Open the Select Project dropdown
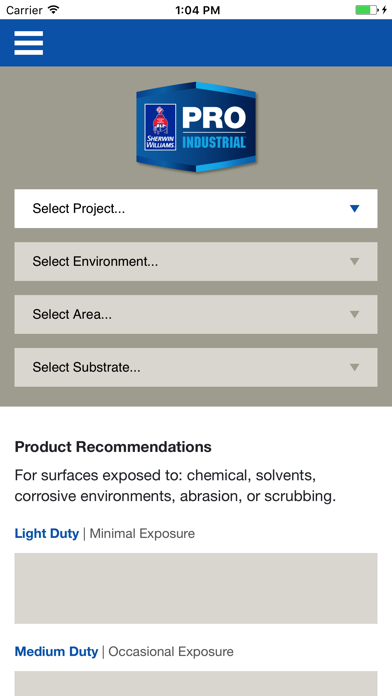The image size is (392, 696). [x=196, y=209]
